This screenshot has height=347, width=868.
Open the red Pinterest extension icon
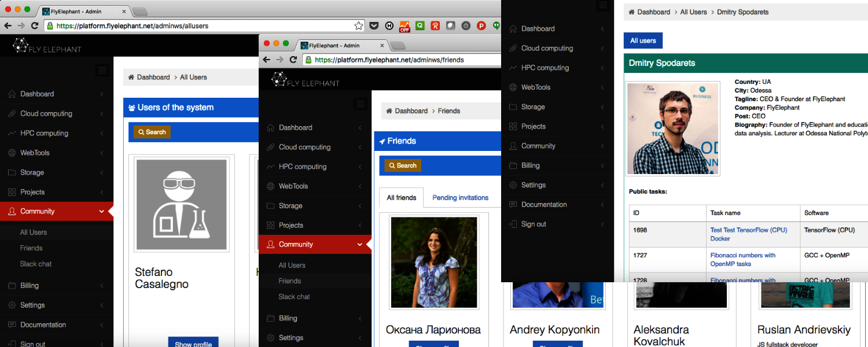481,25
